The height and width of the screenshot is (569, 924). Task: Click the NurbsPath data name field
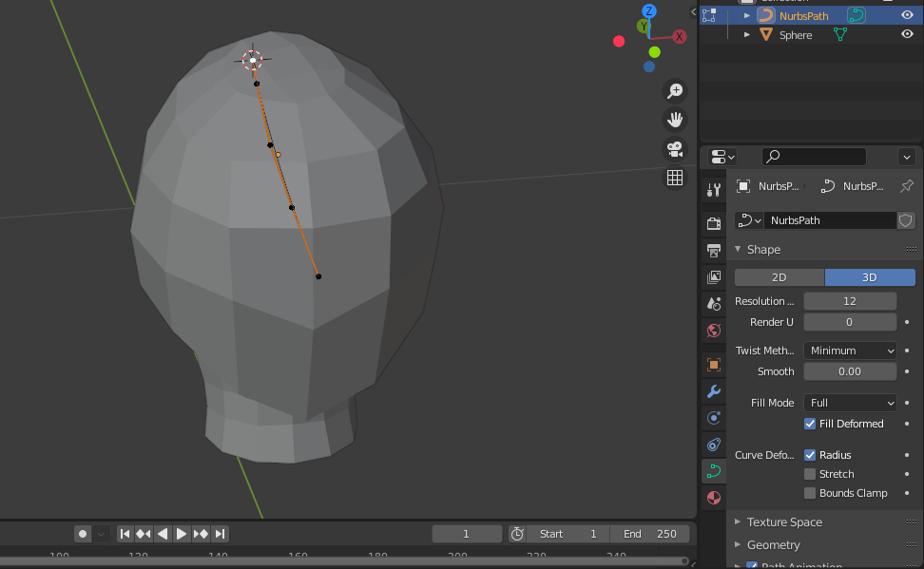click(x=830, y=220)
